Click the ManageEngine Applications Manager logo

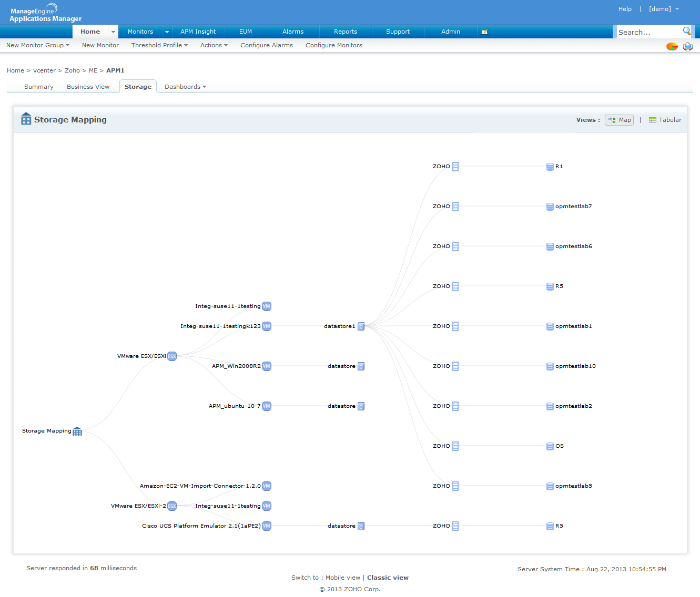point(46,13)
